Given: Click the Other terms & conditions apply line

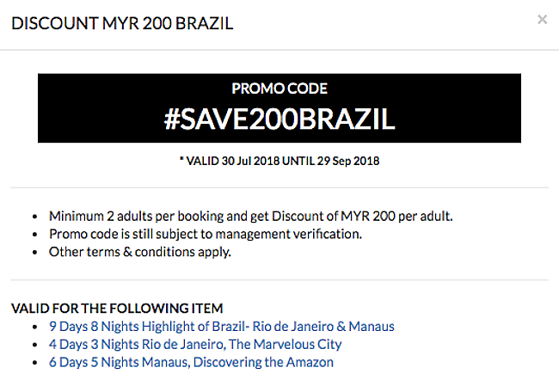Looking at the screenshot, I should click(140, 252).
